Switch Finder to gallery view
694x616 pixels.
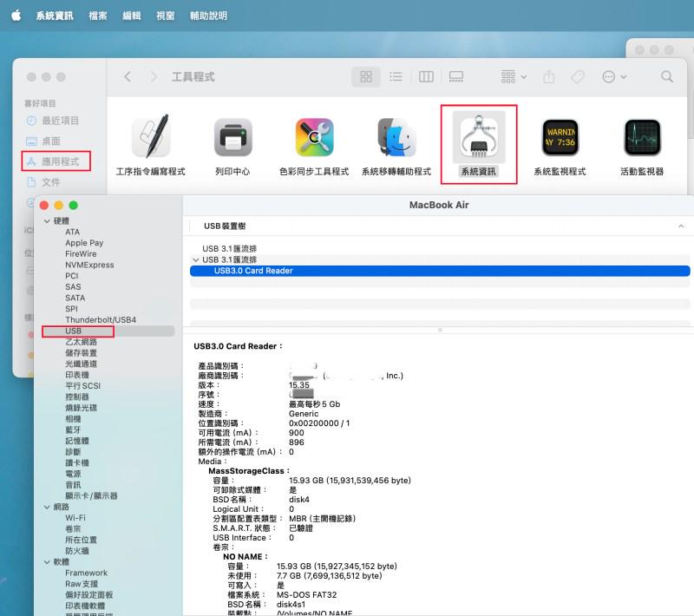tap(455, 76)
